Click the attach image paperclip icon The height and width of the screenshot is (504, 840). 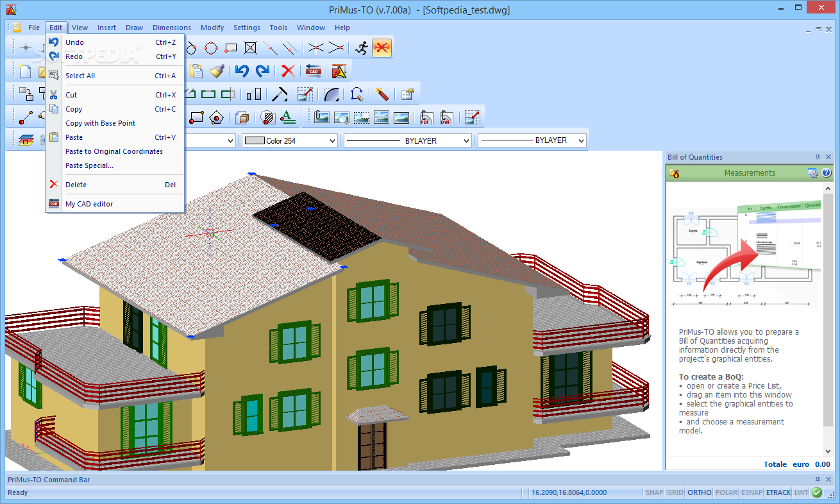click(321, 117)
